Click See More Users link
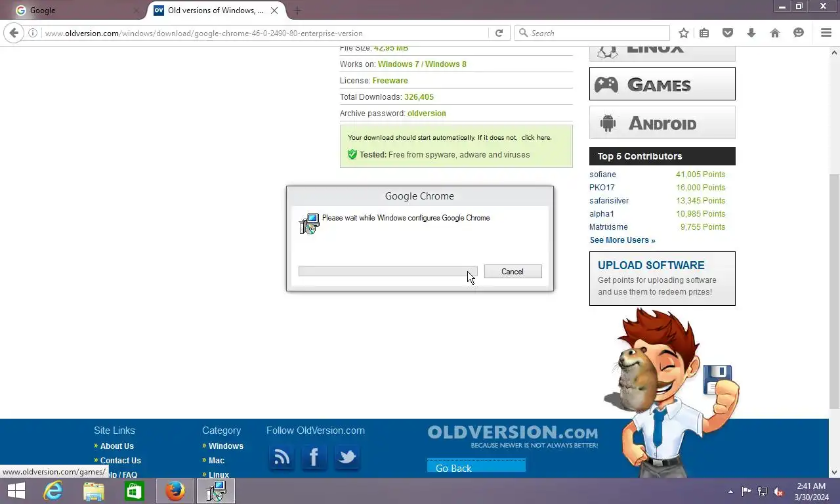 (622, 240)
